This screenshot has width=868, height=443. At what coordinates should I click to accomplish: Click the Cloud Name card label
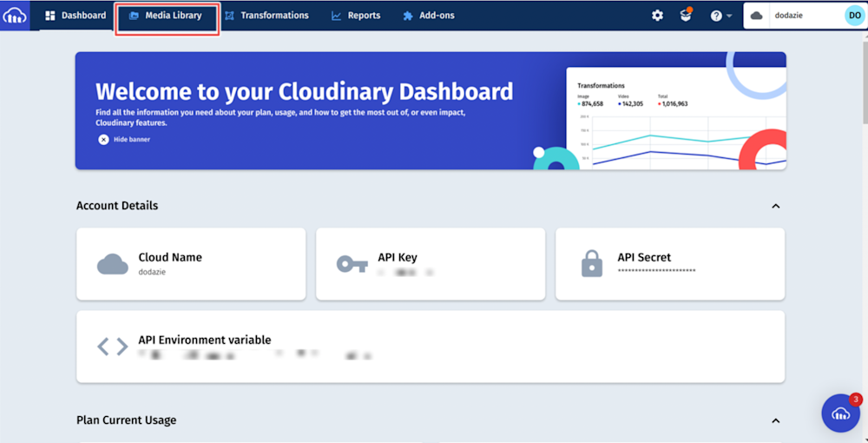coord(170,257)
